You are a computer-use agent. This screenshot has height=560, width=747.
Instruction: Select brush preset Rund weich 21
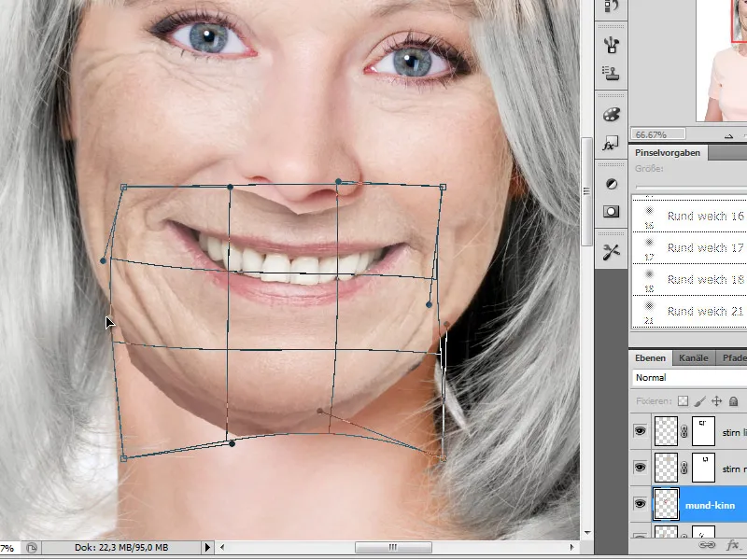pyautogui.click(x=689, y=312)
